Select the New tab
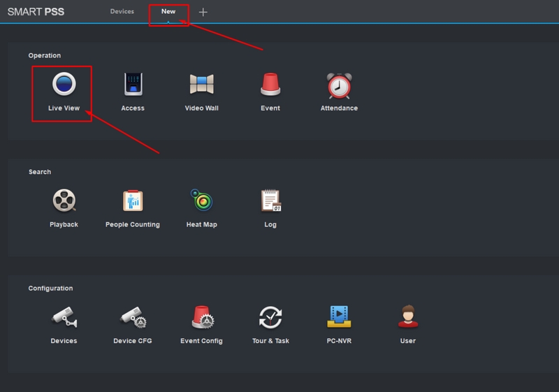Image resolution: width=559 pixels, height=392 pixels. tap(168, 12)
